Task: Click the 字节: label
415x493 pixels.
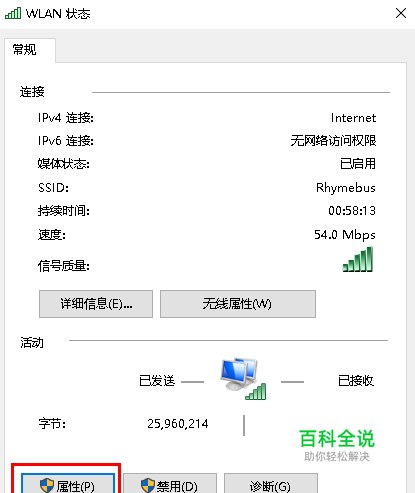Action: click(x=52, y=424)
